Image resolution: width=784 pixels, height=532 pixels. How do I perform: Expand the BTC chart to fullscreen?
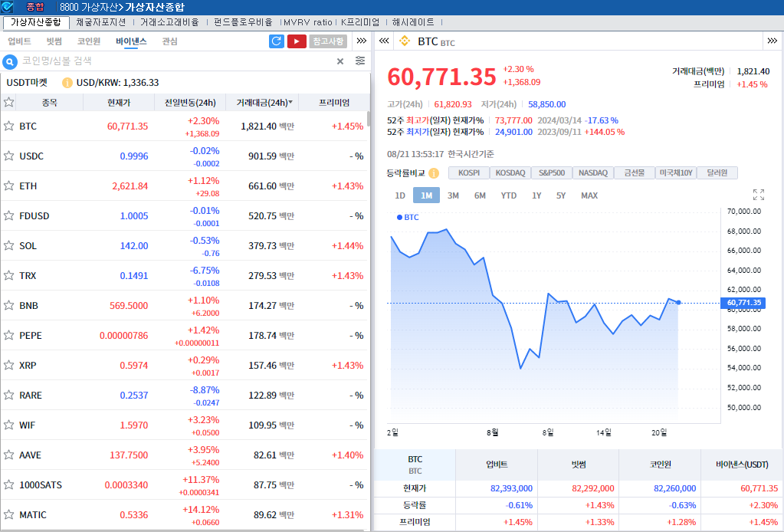pos(759,195)
